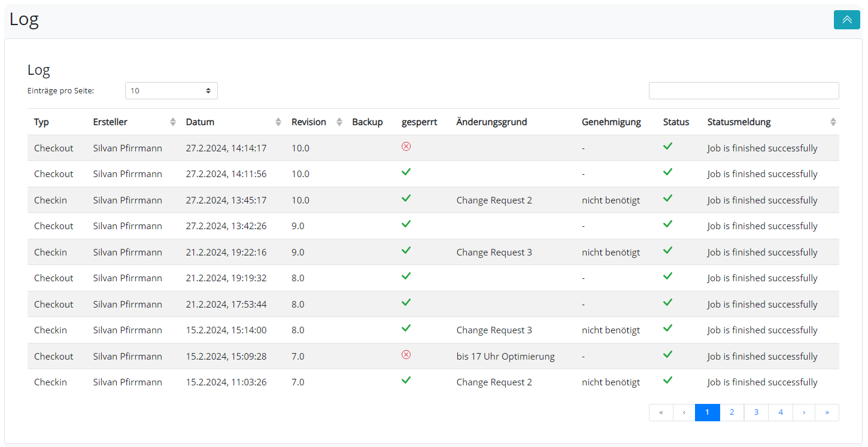The height and width of the screenshot is (447, 868).
Task: Click red locked icon on revision 7.0 checkout
Action: pyautogui.click(x=406, y=355)
